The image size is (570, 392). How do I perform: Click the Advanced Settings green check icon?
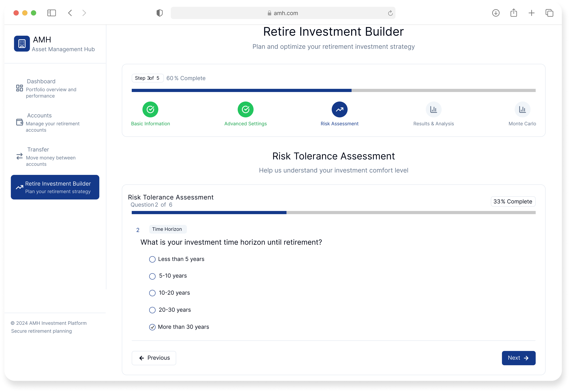tap(245, 109)
